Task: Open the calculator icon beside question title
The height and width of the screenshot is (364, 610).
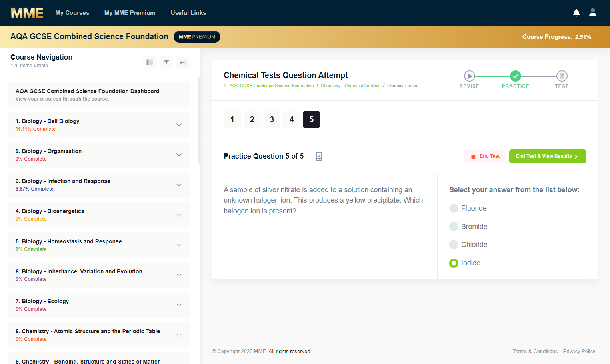Action: [319, 157]
